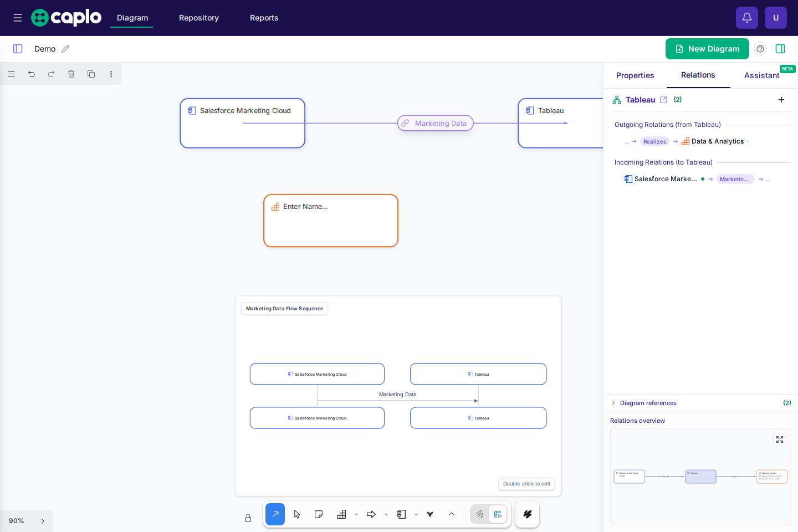Select the Y-shaped branch tool
Image resolution: width=798 pixels, height=532 pixels.
(x=430, y=514)
